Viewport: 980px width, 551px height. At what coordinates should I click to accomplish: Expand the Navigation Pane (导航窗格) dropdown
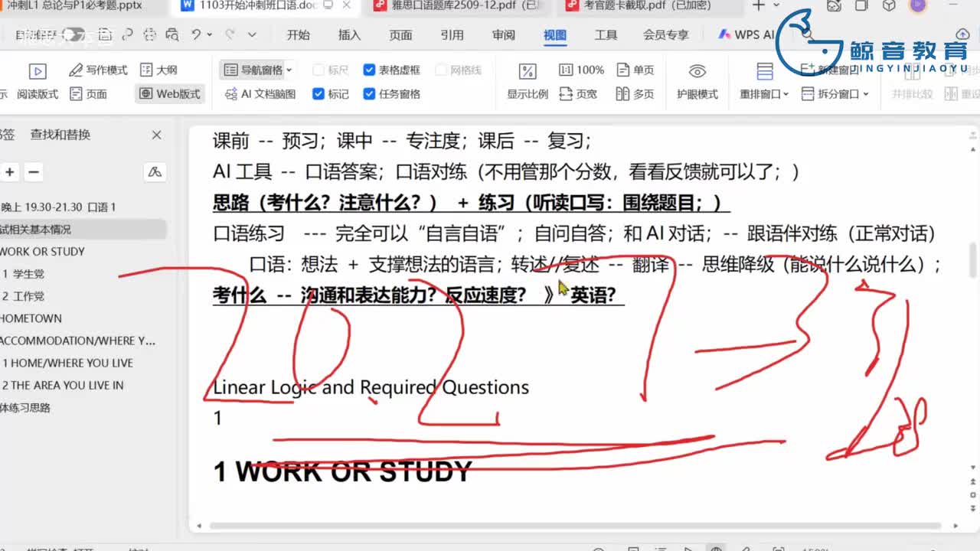(289, 70)
